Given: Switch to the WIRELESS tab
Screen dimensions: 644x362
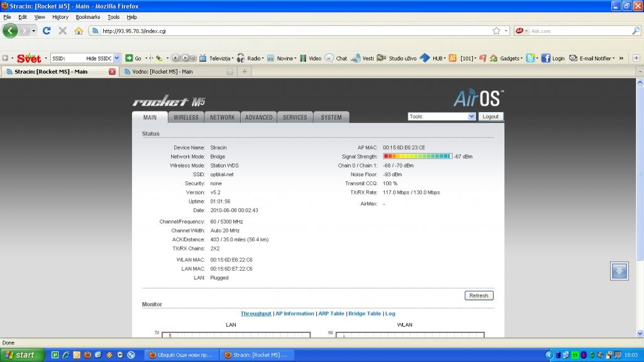Looking at the screenshot, I should tap(186, 117).
